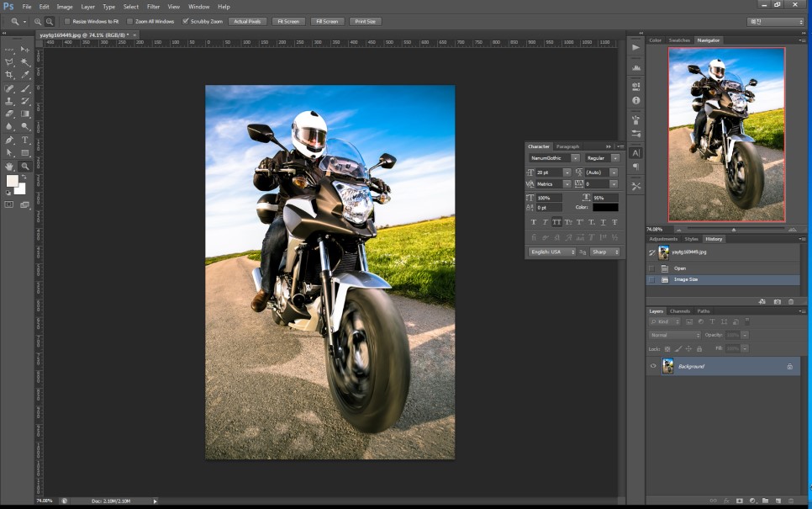Select the Open history state
Viewport: 812px width, 509px height.
tap(680, 268)
